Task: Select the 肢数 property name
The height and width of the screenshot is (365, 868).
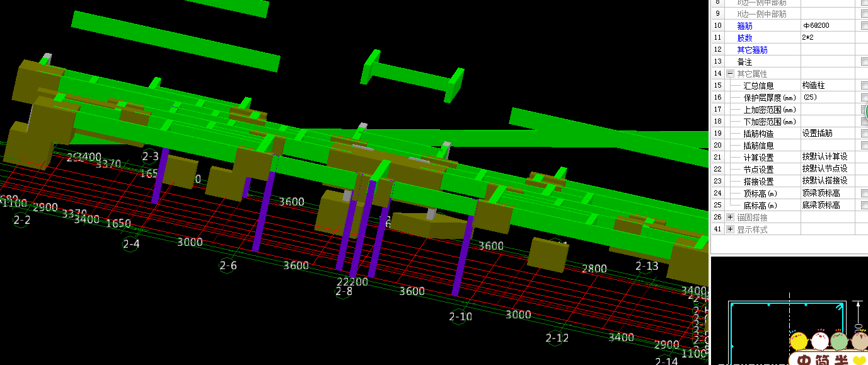Action: (x=744, y=38)
